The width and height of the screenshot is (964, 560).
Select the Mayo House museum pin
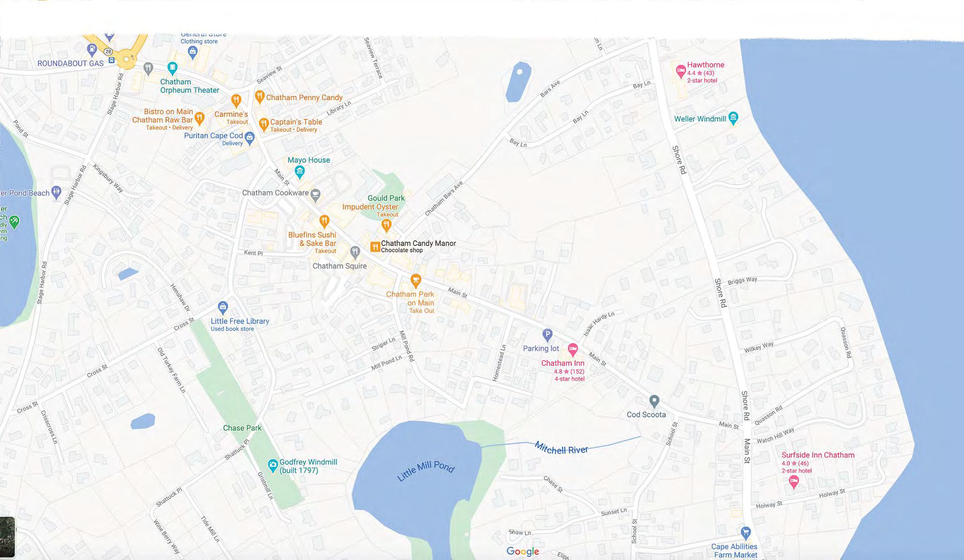(x=300, y=172)
